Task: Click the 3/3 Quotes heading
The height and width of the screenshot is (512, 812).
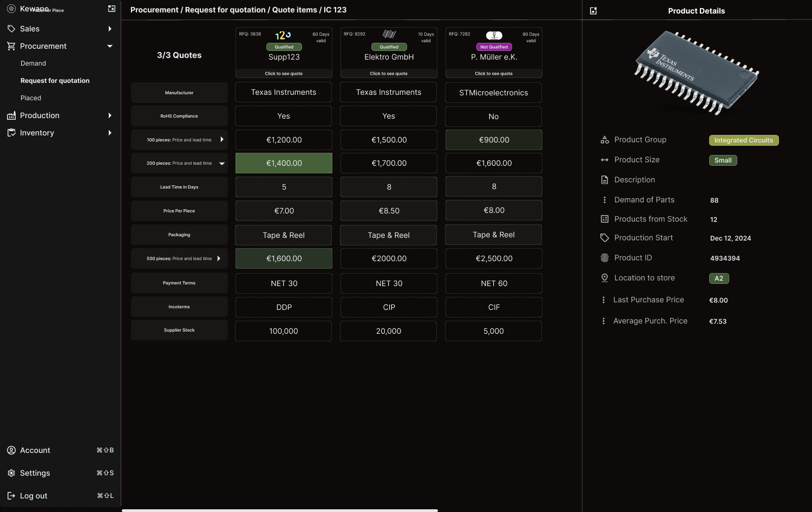Action: 179,55
